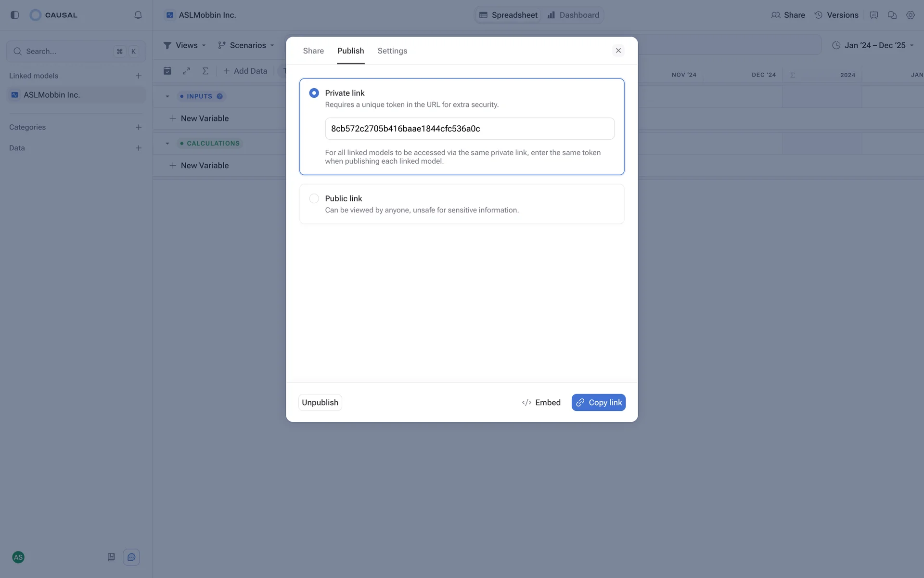Switch to the Share tab
The width and height of the screenshot is (924, 578).
pyautogui.click(x=313, y=51)
